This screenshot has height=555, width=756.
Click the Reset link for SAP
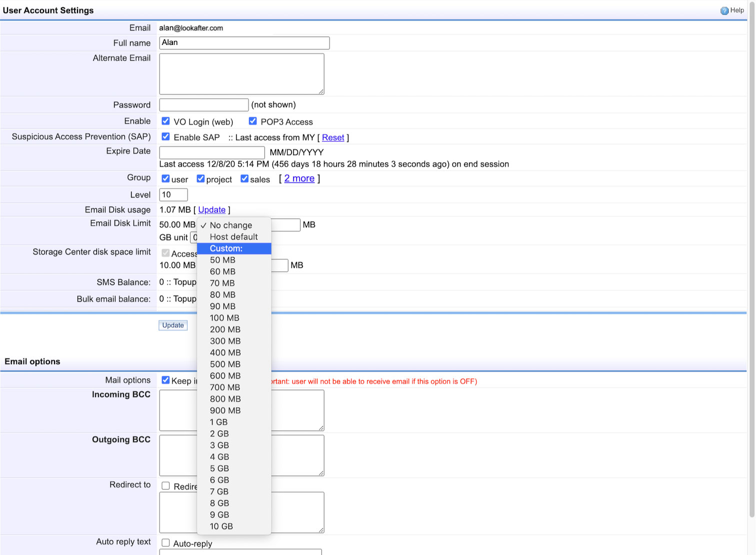pos(333,137)
